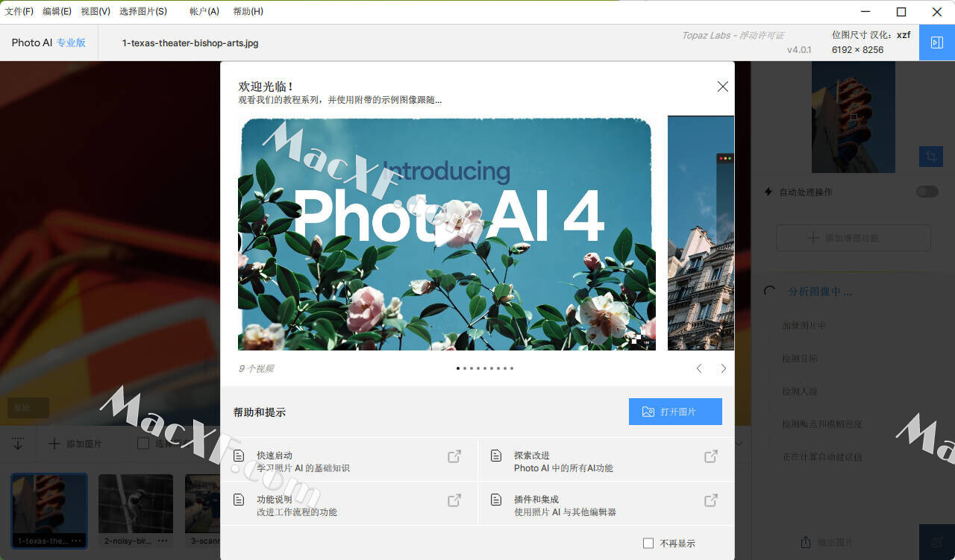
Task: Open the 文件(F) menu
Action: pos(19,11)
